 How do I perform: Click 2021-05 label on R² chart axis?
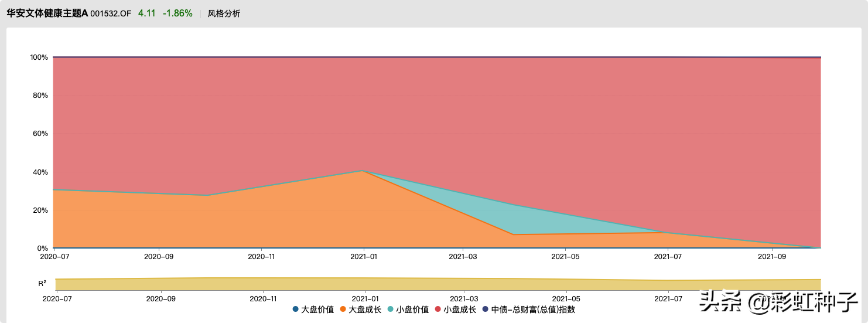567,298
